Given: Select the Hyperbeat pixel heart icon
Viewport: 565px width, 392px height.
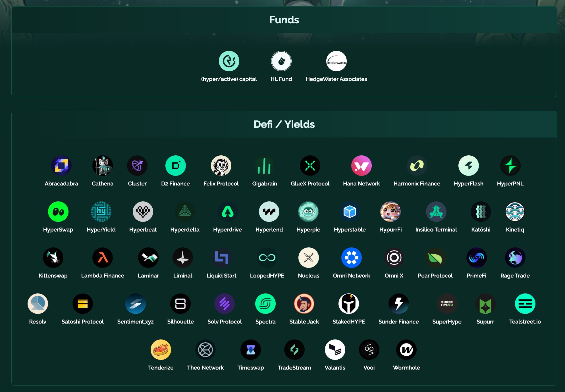Looking at the screenshot, I should (x=143, y=212).
